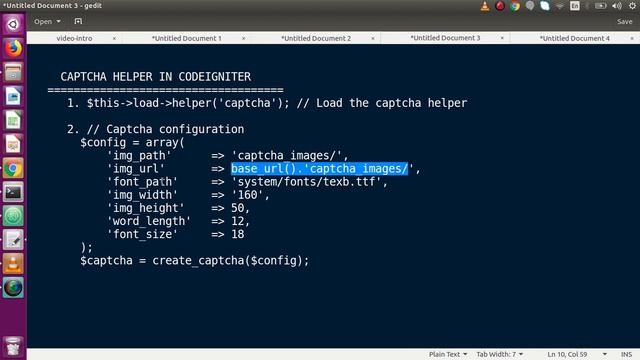Click the 'system/fonts/texb.ttf' value
The width and height of the screenshot is (640, 360).
click(x=306, y=182)
